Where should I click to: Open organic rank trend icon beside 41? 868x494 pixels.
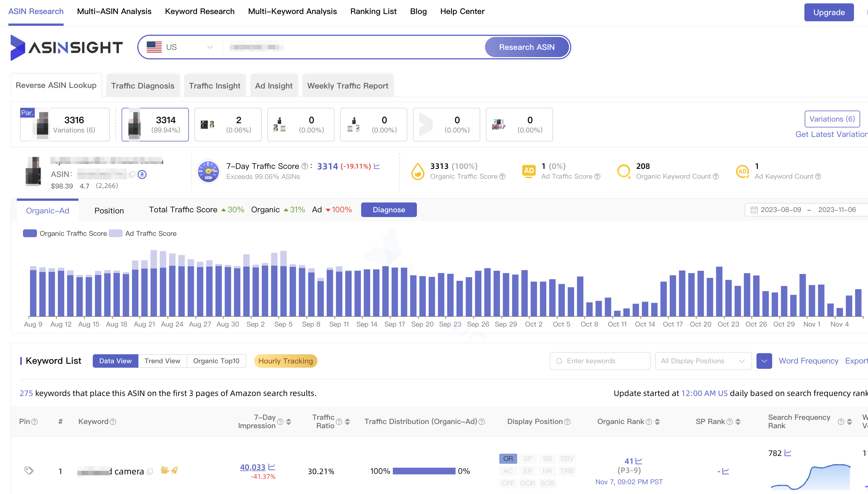[x=639, y=461]
